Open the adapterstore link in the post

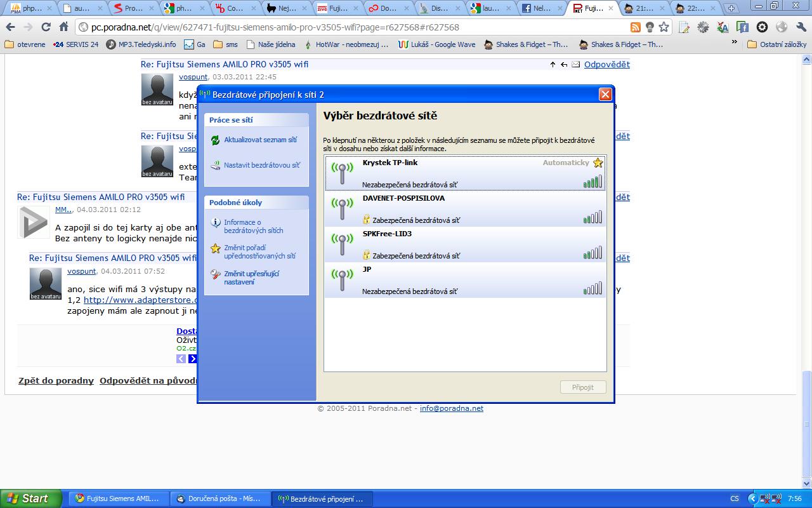(141, 300)
